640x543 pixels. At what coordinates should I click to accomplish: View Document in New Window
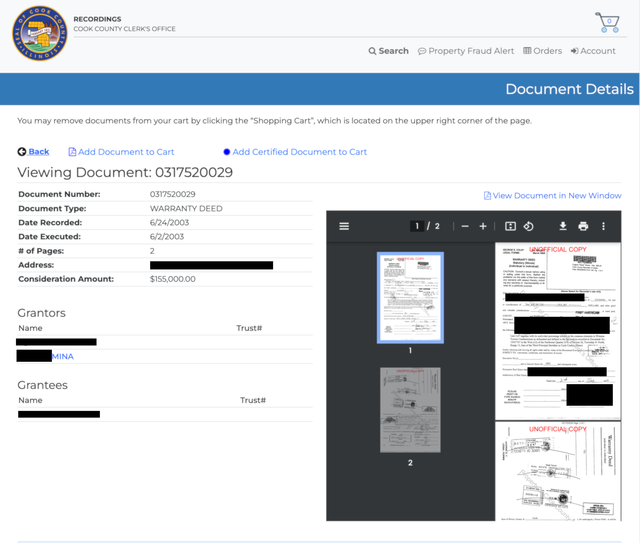click(x=552, y=196)
